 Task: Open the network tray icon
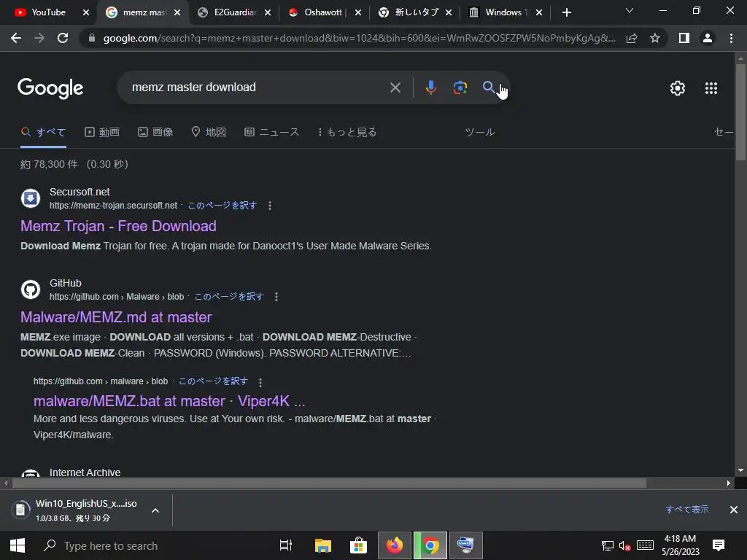(x=608, y=545)
